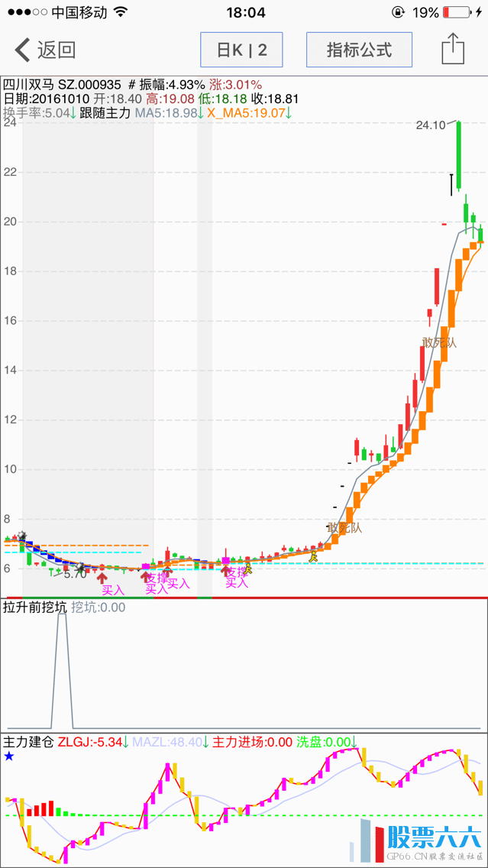Screen dimensions: 488x868
Task: Select the 拉升前挖坑 indicator title
Action: pyautogui.click(x=34, y=607)
